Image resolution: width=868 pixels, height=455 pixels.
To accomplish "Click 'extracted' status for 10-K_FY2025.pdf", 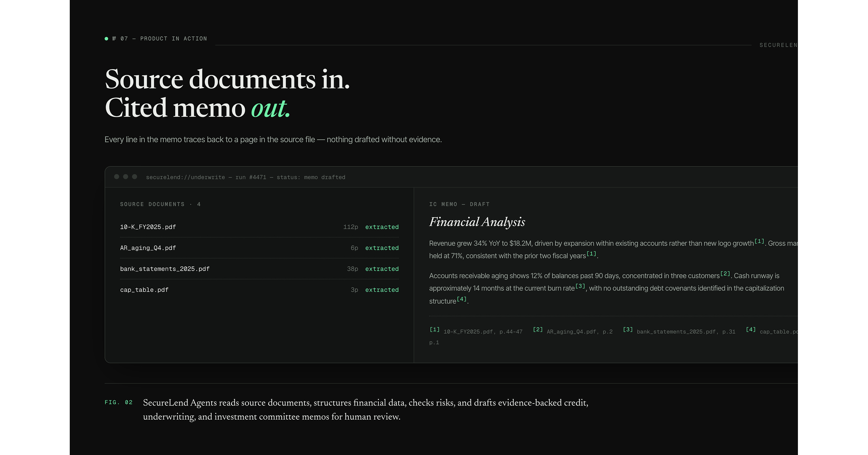I will coord(382,227).
